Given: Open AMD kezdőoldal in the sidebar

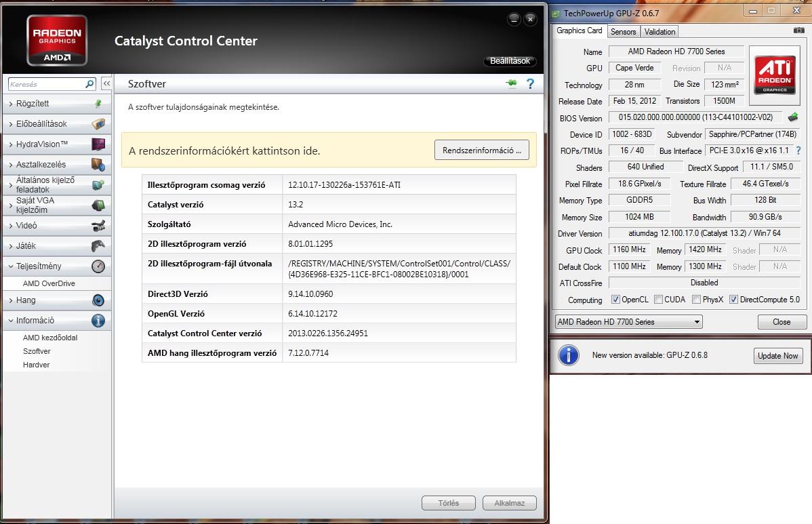Looking at the screenshot, I should coord(49,338).
